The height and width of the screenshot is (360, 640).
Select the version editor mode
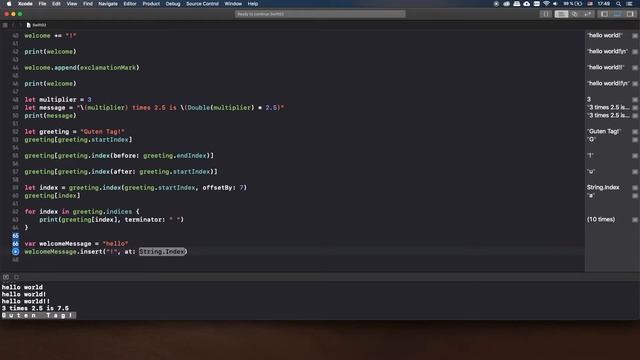click(x=588, y=14)
